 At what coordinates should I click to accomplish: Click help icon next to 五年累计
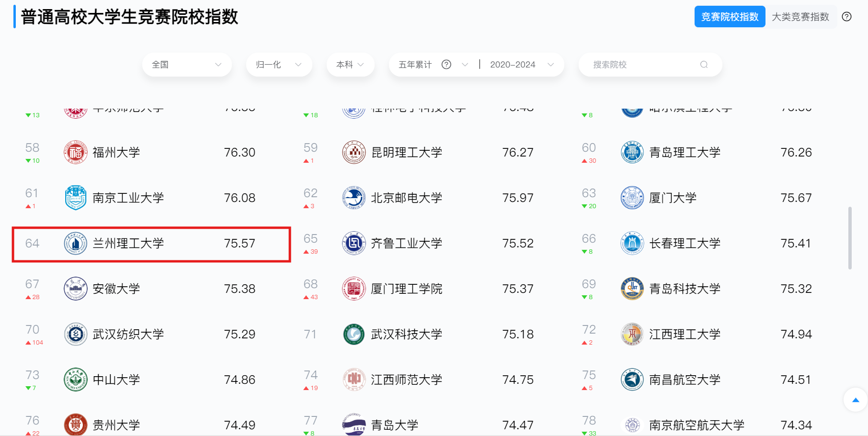446,65
